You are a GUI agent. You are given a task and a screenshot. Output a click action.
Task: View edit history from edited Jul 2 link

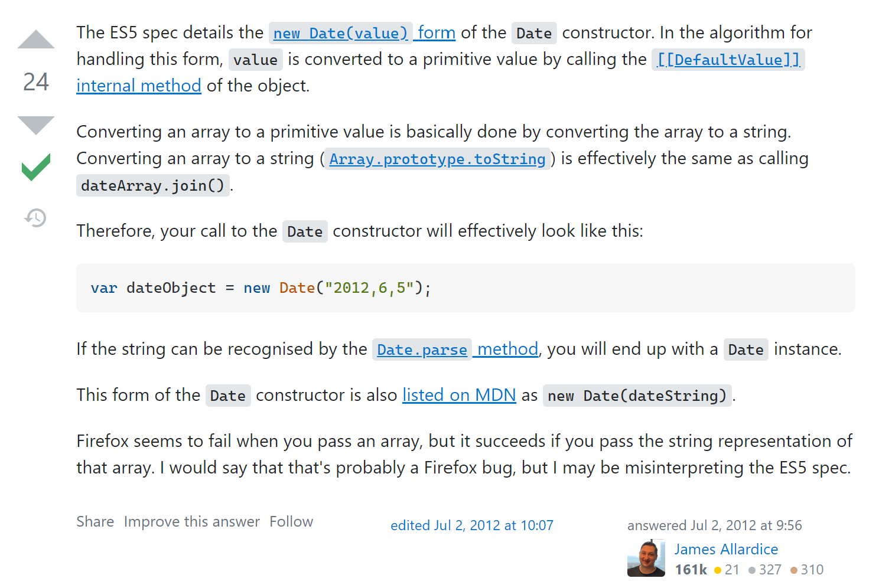[472, 525]
